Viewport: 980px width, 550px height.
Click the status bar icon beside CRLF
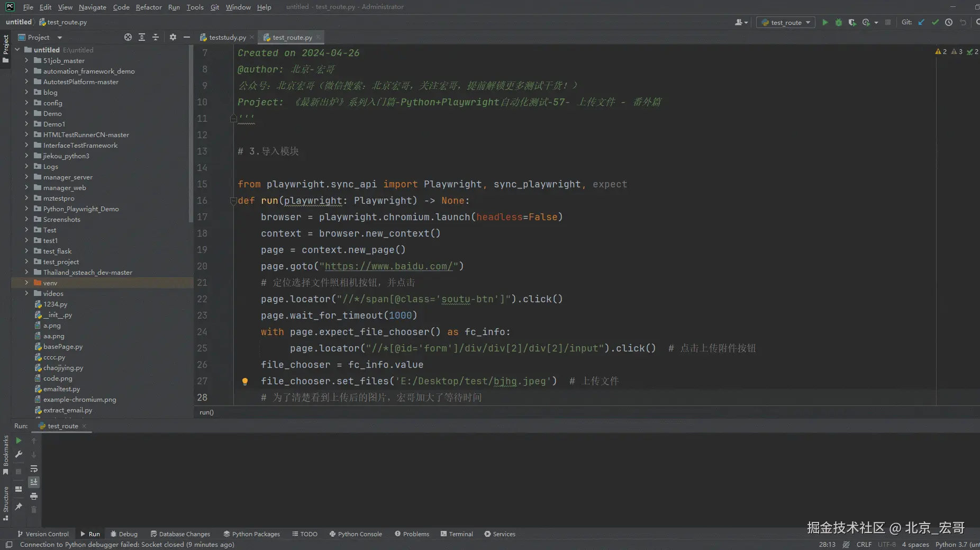coord(846,545)
